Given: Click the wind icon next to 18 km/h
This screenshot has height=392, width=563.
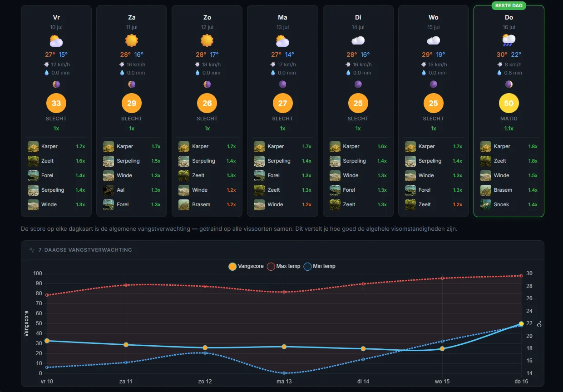Looking at the screenshot, I should point(198,65).
